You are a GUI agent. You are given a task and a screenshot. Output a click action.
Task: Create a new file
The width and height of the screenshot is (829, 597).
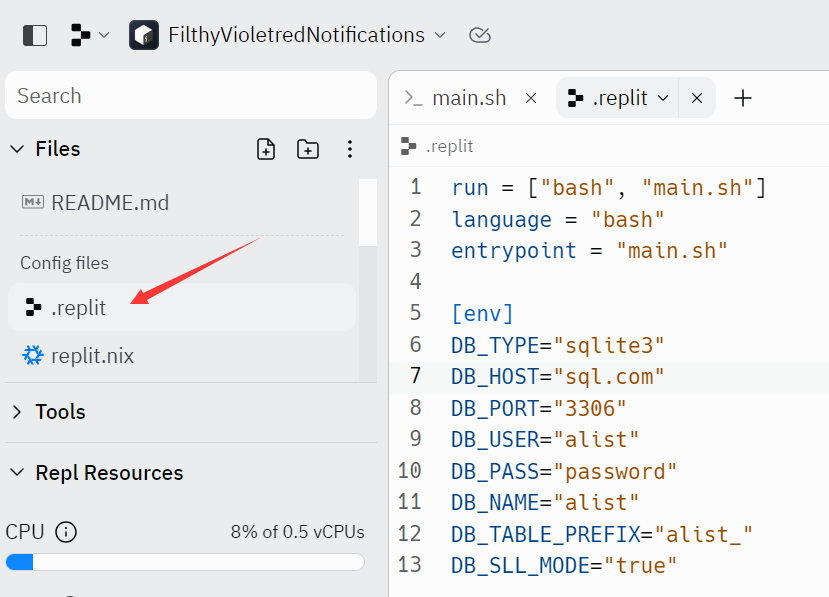266,149
